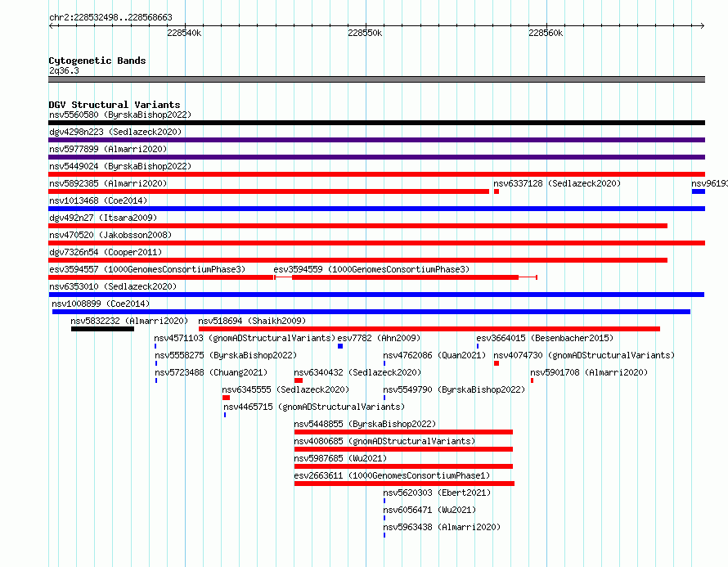The image size is (728, 567).
Task: Click the nsv5449024 (ByrskaBishop2022) label
Action: (x=120, y=166)
